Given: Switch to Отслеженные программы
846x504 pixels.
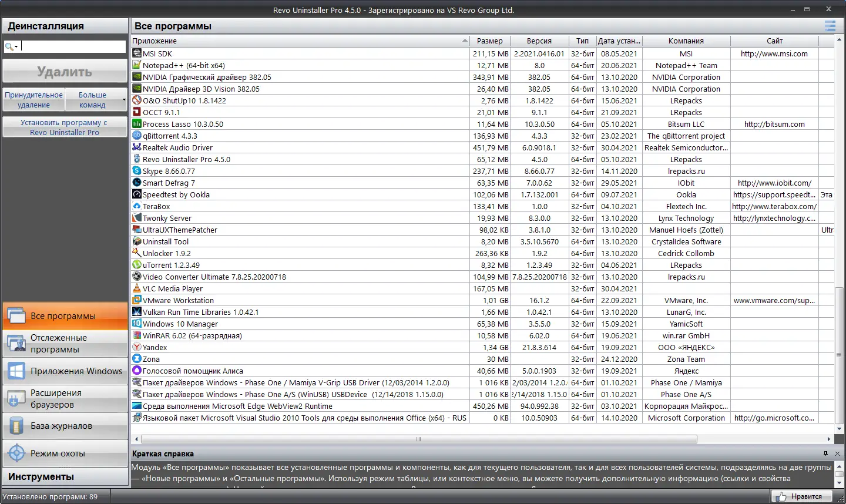Looking at the screenshot, I should [65, 344].
